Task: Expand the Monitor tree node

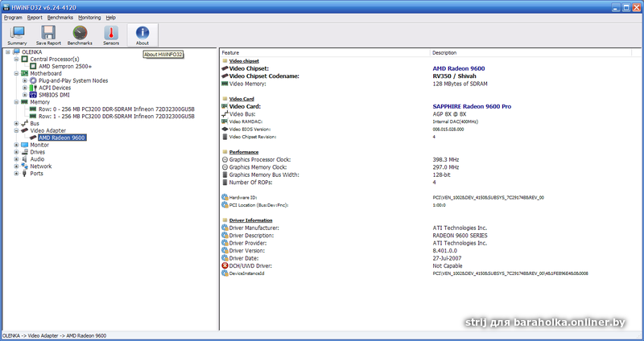Action: 16,145
